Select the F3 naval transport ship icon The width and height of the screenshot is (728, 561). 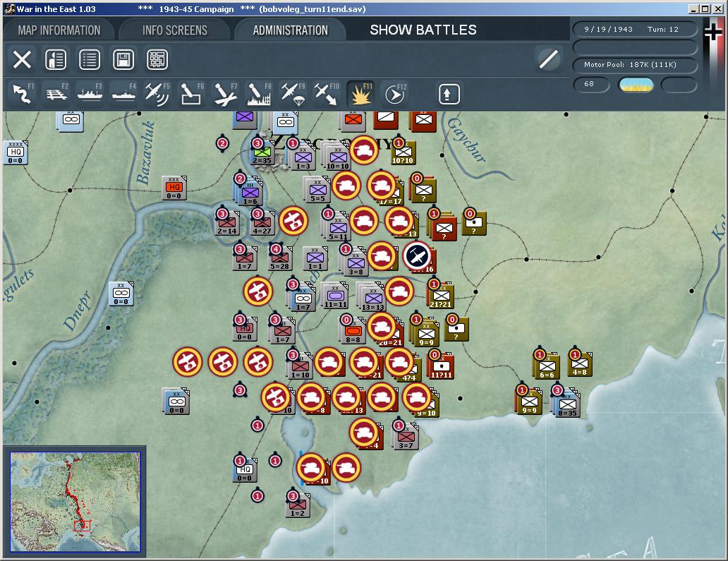click(90, 93)
